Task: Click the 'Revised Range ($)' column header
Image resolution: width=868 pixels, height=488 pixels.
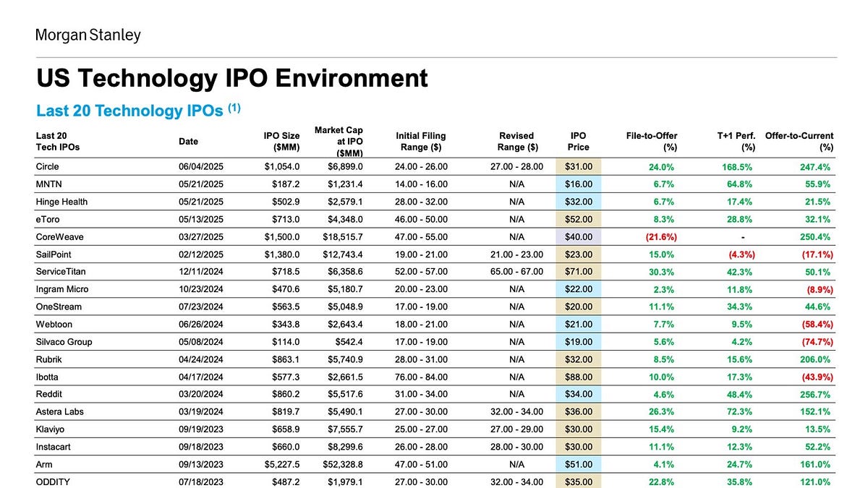Action: pos(517,141)
